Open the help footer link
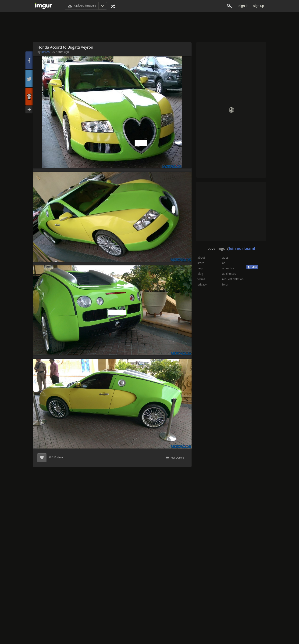The image size is (299, 644). [200, 268]
